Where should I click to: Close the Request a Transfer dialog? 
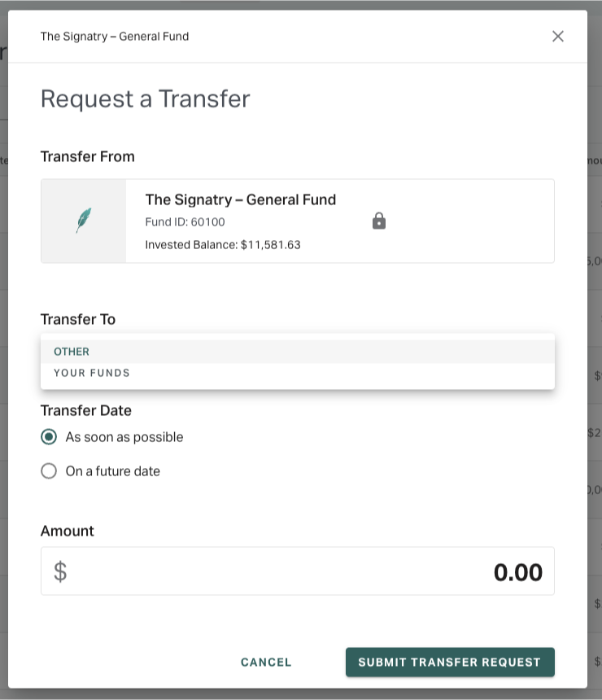[557, 36]
